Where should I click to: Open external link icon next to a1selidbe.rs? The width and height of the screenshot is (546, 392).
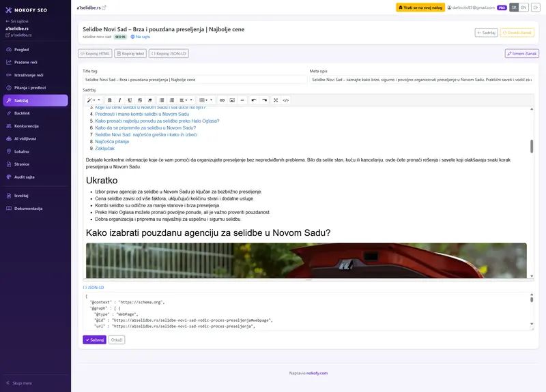tap(104, 7)
